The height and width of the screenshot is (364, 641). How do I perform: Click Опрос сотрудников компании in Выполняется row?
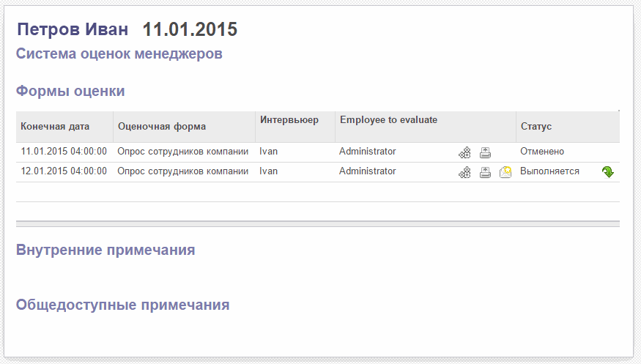tap(182, 171)
